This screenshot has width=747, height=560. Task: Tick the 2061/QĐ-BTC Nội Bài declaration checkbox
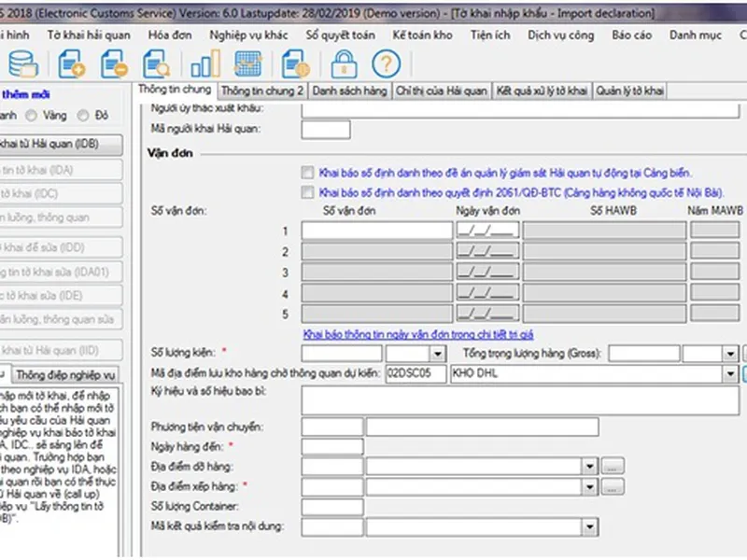click(307, 192)
